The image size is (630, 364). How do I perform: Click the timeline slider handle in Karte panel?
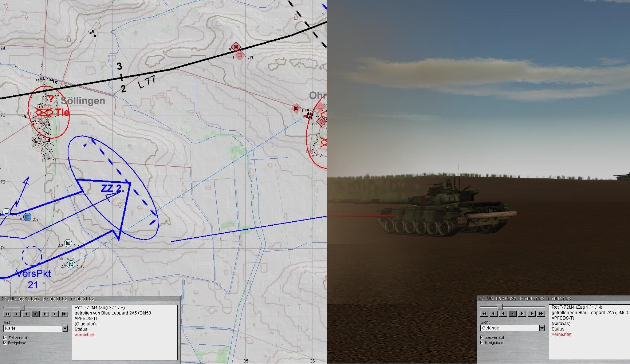click(x=23, y=308)
